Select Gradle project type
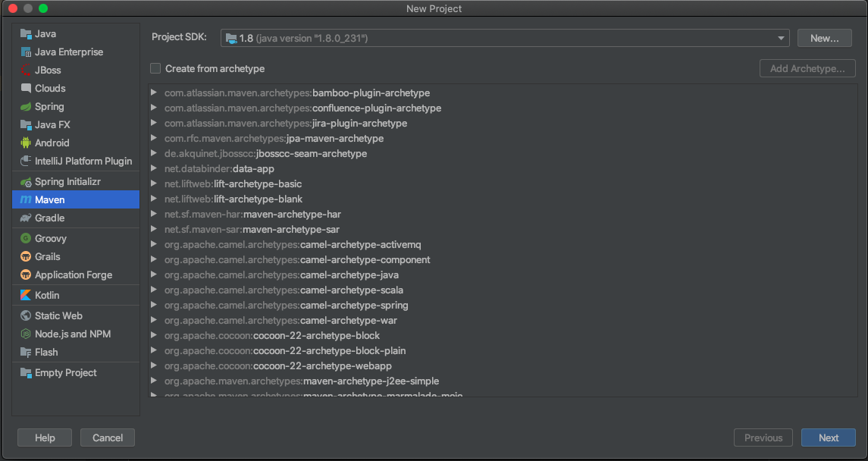Viewport: 868px width, 461px height. point(76,218)
